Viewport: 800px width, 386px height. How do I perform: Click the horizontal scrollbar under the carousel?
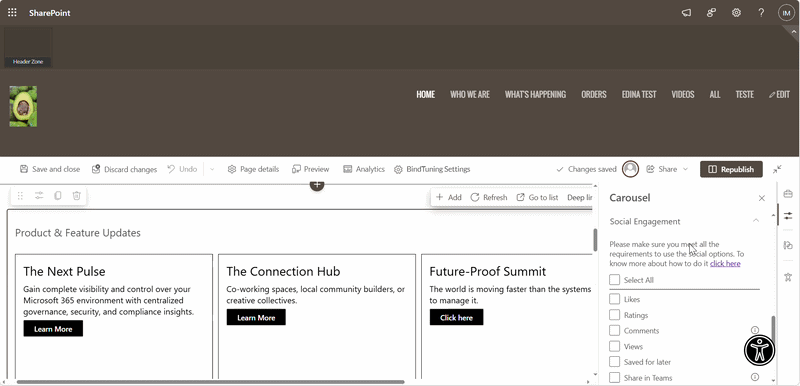pyautogui.click(x=210, y=381)
